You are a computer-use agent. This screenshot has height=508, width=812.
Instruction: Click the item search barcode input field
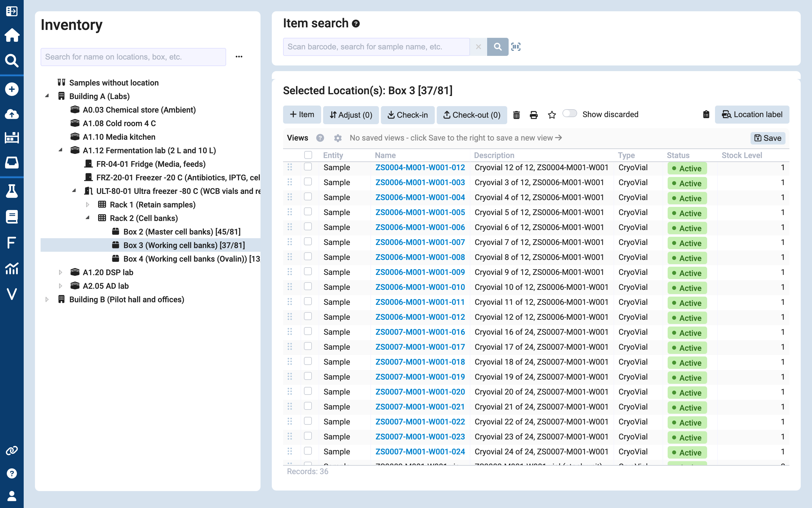tap(376, 47)
